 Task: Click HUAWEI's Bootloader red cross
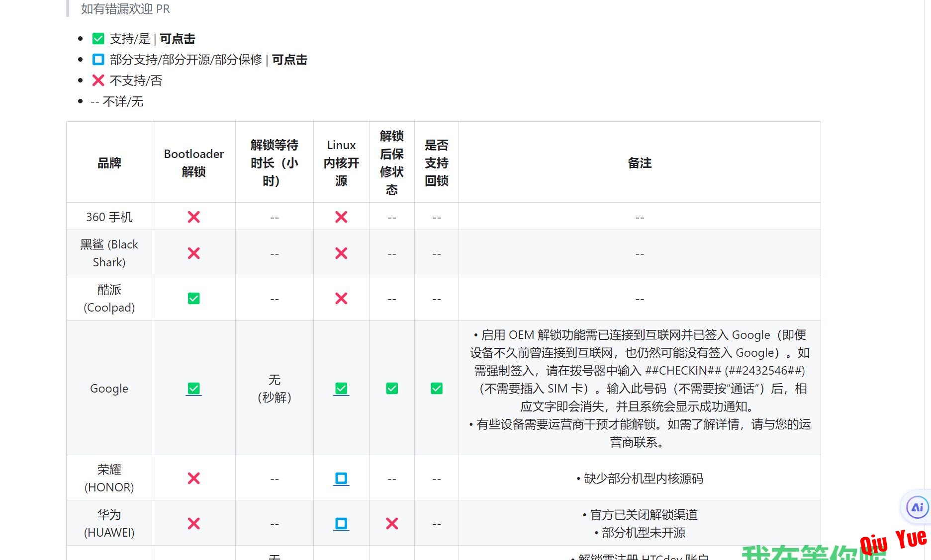(x=193, y=524)
